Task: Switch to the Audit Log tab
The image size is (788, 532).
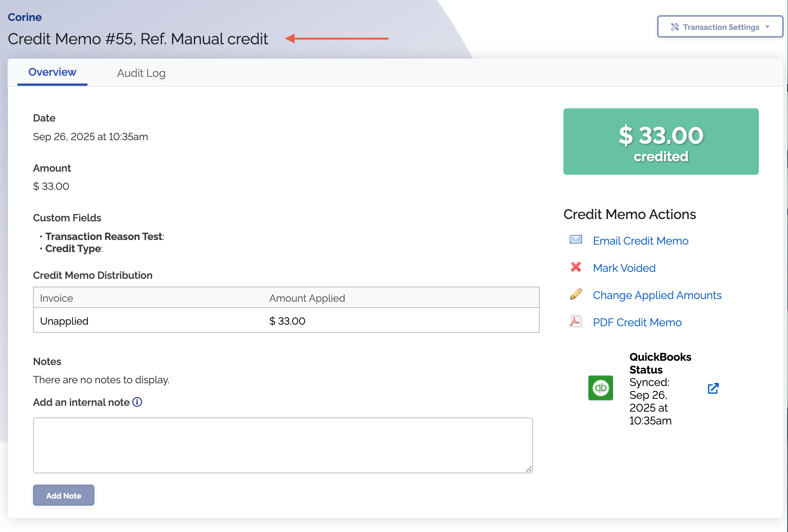Action: pos(141,73)
